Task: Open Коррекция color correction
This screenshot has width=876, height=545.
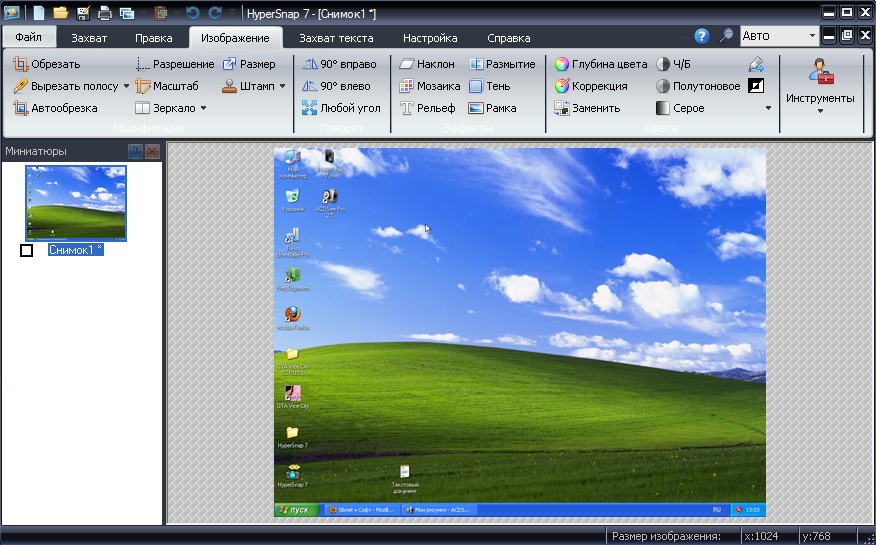Action: [x=591, y=86]
